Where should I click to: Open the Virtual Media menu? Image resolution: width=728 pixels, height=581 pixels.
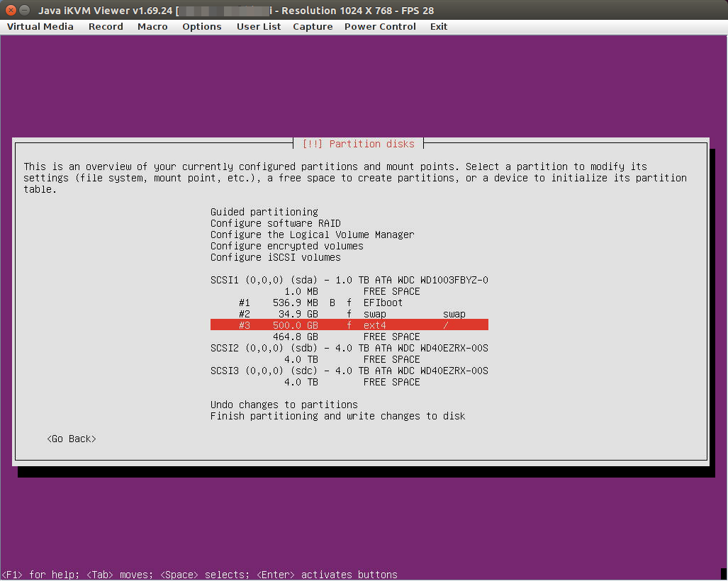point(40,26)
